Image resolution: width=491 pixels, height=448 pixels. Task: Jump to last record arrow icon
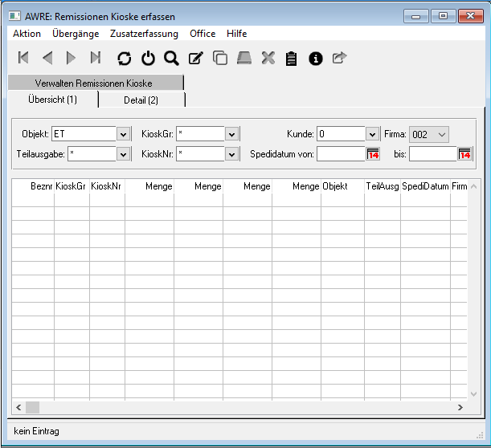pos(96,58)
